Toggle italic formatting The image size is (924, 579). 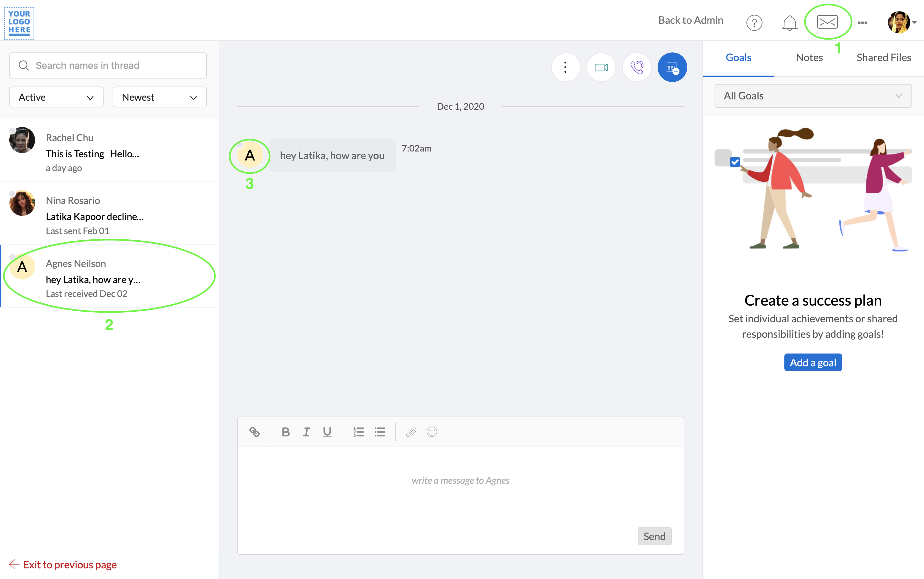(x=306, y=432)
